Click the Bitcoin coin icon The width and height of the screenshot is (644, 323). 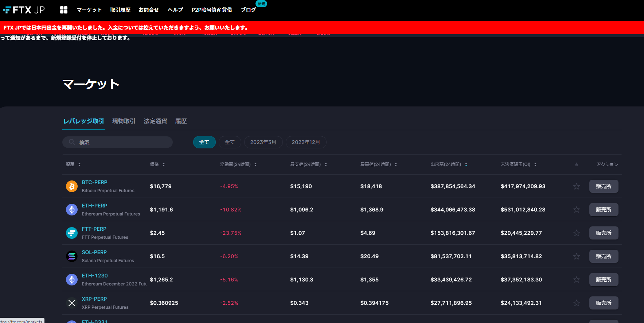72,186
